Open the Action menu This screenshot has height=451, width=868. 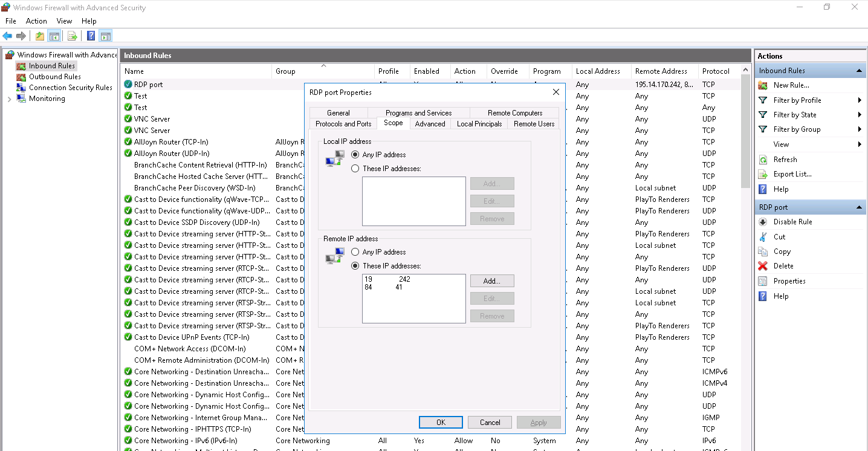click(36, 21)
